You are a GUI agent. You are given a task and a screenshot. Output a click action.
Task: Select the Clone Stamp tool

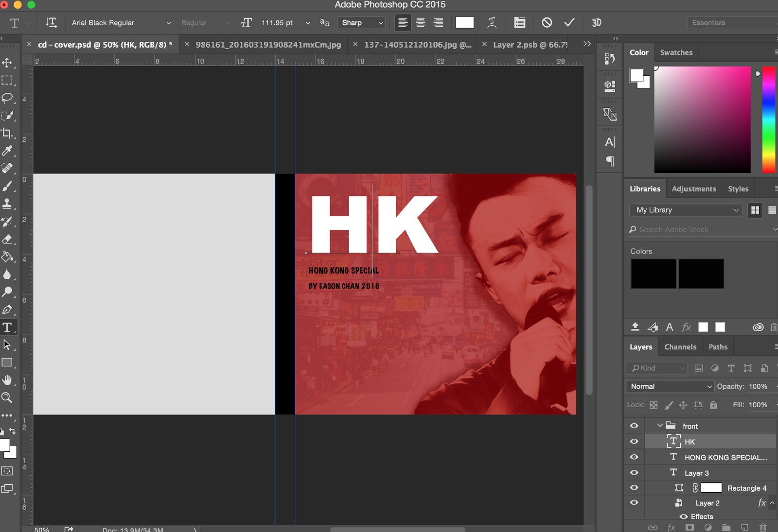(7, 204)
